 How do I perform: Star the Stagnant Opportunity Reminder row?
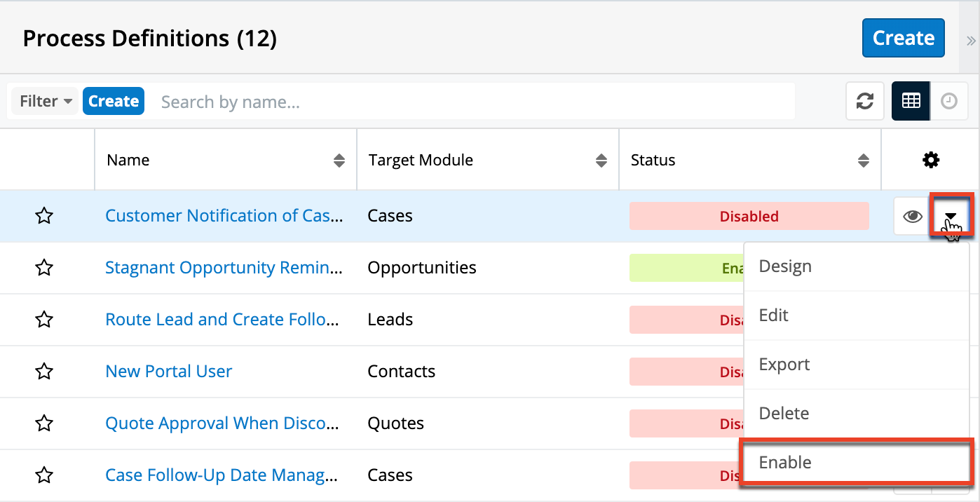44,268
